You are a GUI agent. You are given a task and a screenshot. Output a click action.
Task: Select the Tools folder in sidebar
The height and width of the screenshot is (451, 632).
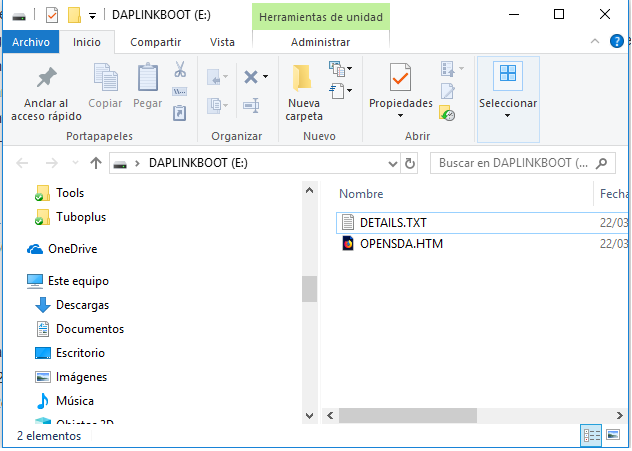[70, 193]
